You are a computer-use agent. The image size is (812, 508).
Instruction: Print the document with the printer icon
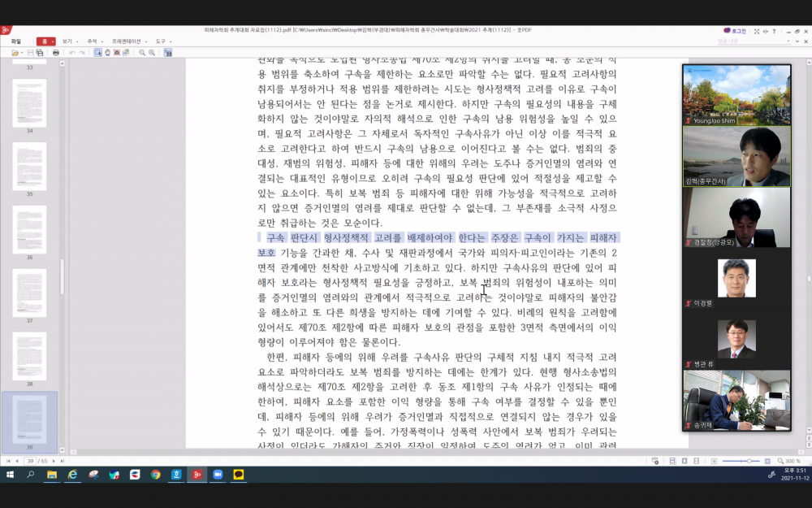56,52
